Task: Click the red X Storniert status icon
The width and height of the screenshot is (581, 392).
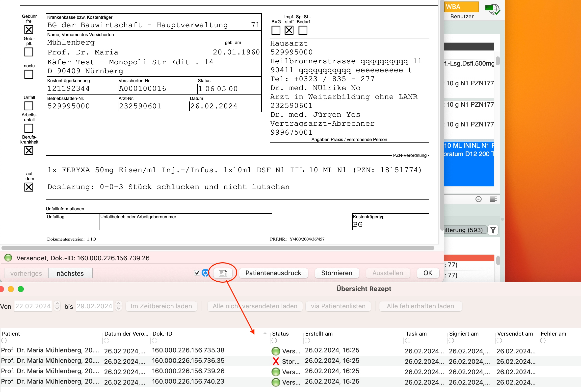Action: tap(276, 361)
